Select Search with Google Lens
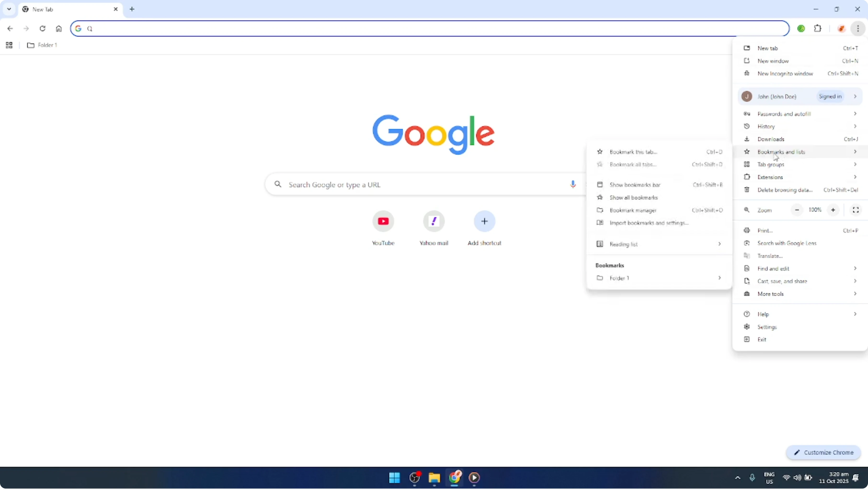 click(800, 243)
